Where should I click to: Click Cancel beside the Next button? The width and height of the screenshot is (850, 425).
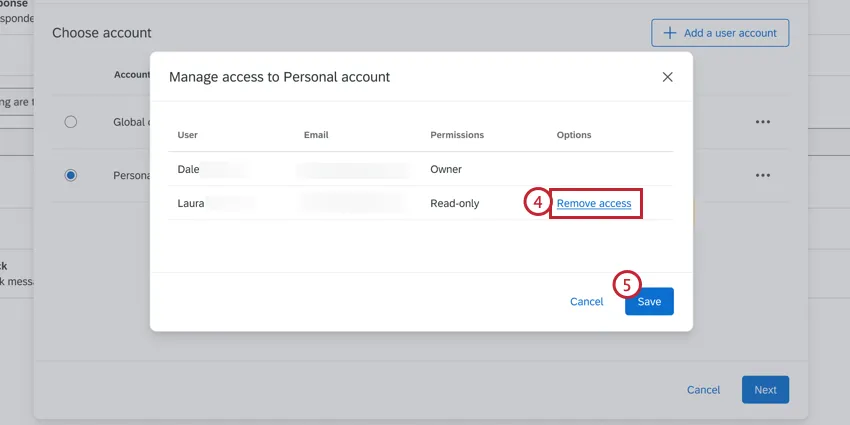click(x=703, y=390)
